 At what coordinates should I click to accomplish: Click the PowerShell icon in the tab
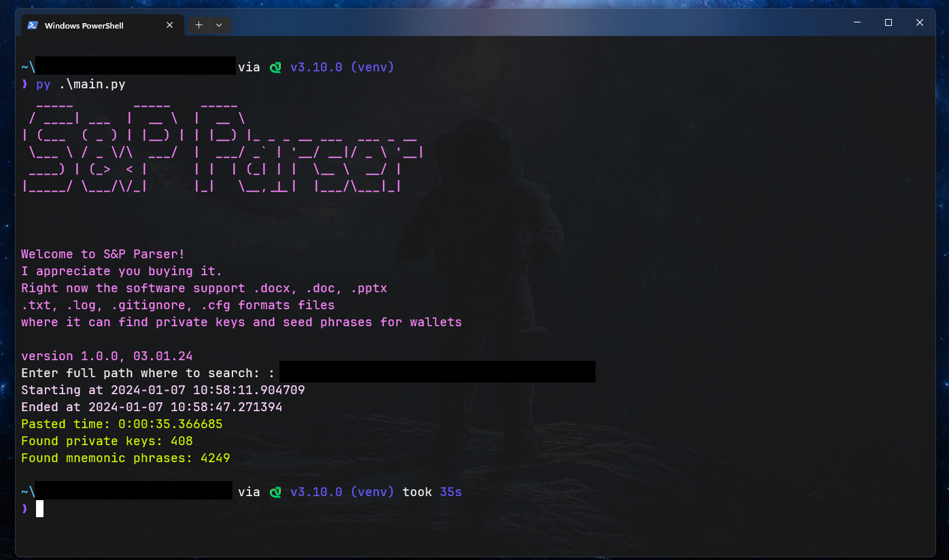point(32,25)
